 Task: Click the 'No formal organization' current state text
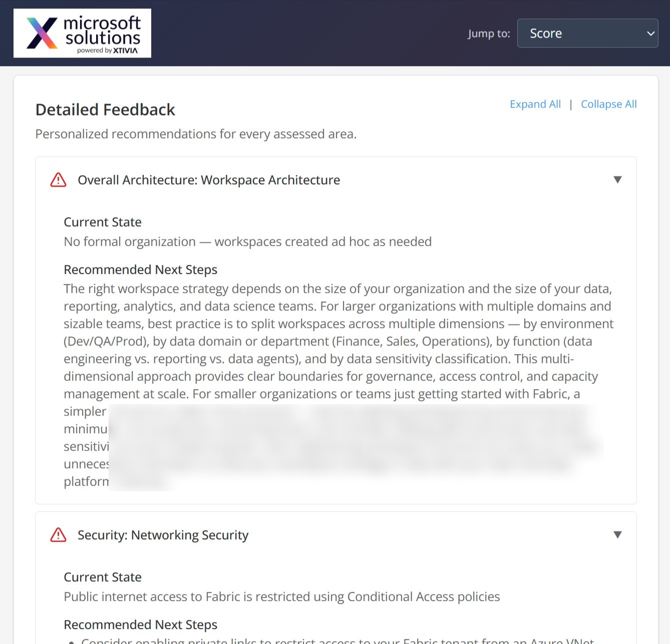[x=247, y=241]
